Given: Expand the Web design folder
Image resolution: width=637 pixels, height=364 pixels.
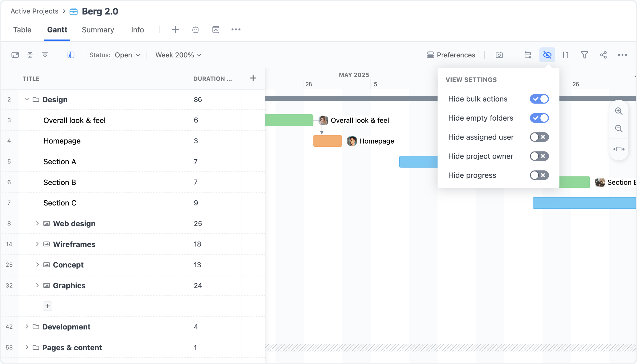Looking at the screenshot, I should coord(37,224).
